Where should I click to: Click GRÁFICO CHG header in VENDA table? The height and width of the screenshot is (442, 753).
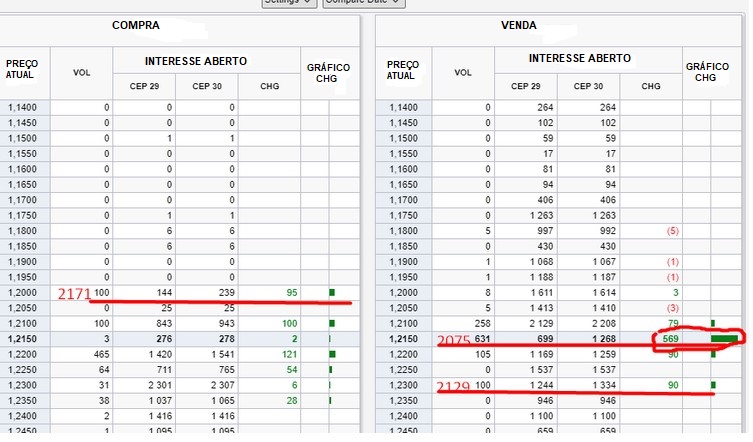[706, 72]
